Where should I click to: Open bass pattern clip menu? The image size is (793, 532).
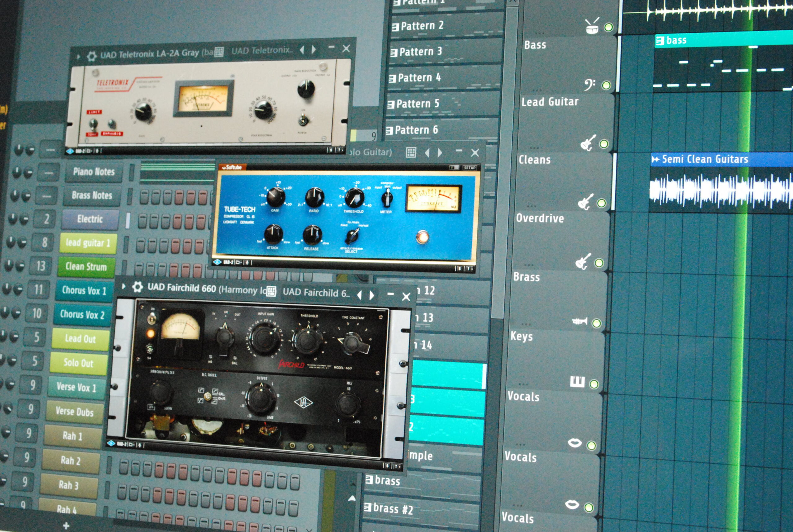tap(659, 41)
